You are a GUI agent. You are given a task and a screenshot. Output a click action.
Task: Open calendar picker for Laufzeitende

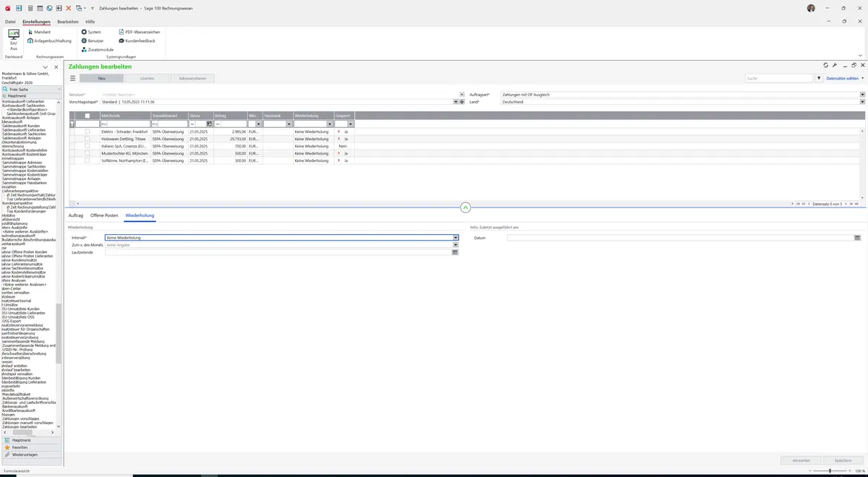tap(456, 252)
